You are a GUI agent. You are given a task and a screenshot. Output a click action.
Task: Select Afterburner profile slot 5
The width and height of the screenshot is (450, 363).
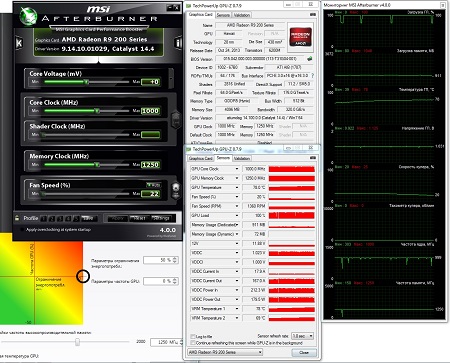[x=76, y=218]
